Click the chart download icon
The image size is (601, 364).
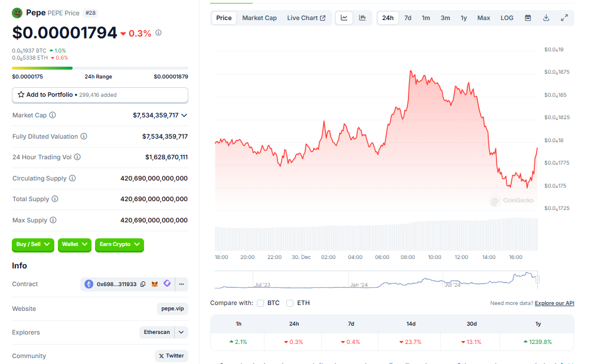546,18
